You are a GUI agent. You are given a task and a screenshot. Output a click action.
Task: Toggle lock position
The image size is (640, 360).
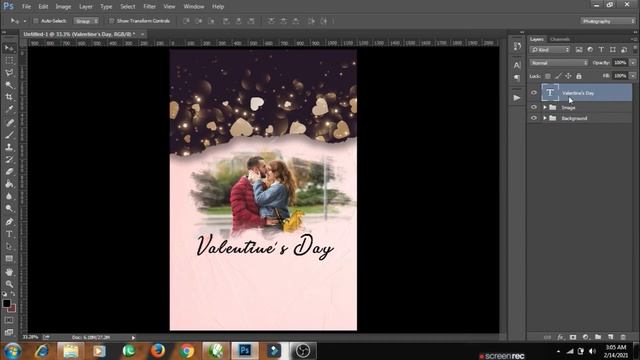pos(568,76)
